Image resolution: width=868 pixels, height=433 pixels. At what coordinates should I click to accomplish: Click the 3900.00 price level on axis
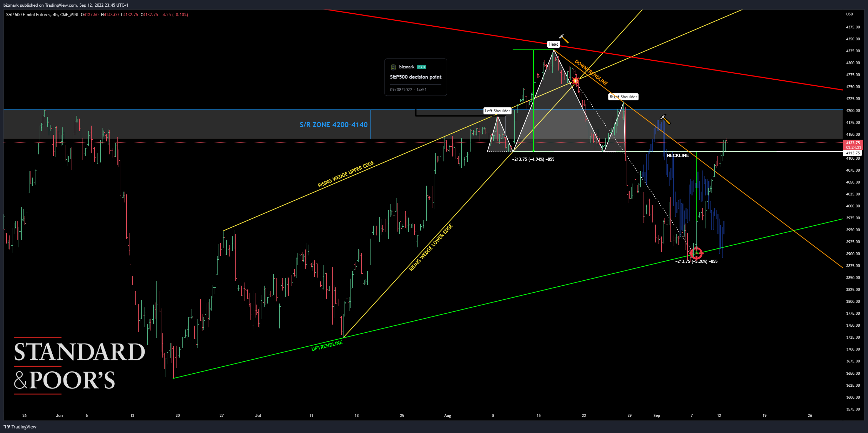[853, 254]
